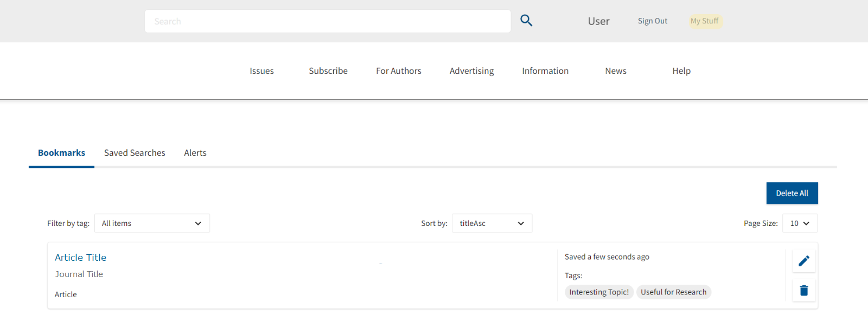
Task: Select the Bookmarks tab
Action: click(x=61, y=153)
